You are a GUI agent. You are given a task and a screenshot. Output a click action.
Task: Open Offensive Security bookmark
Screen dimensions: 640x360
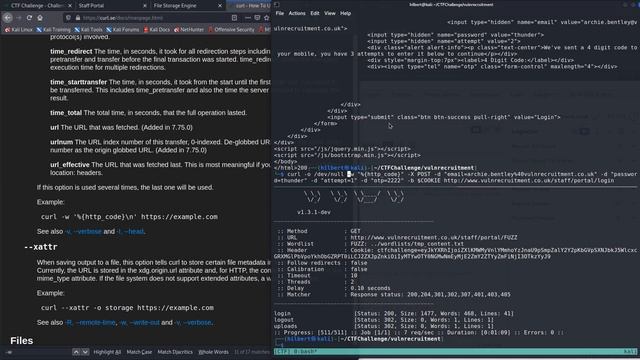pyautogui.click(x=231, y=29)
